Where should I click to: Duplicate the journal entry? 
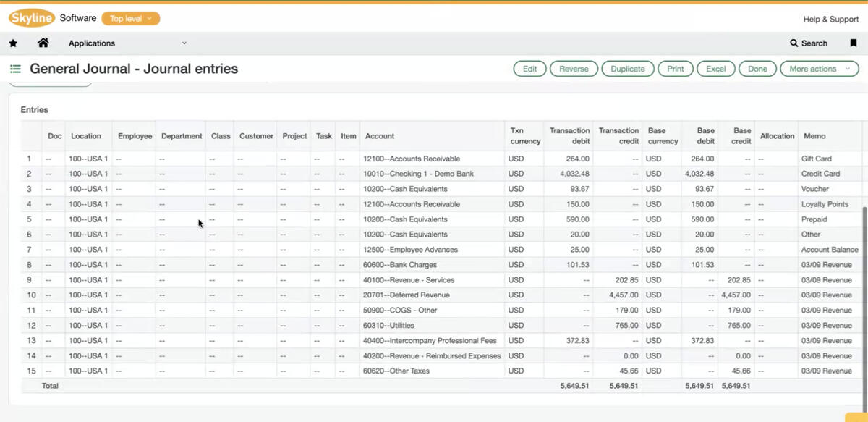627,68
